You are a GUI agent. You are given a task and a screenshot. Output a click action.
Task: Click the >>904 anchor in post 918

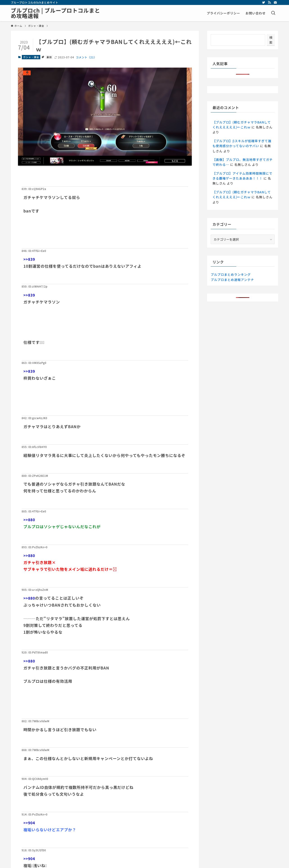(x=29, y=859)
